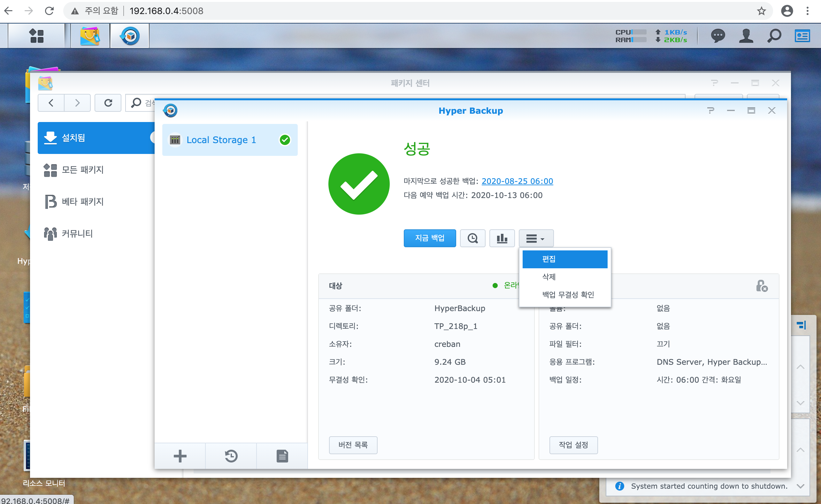Select 백업 무결성 확인 menu entry
The image size is (821, 504).
pos(568,294)
